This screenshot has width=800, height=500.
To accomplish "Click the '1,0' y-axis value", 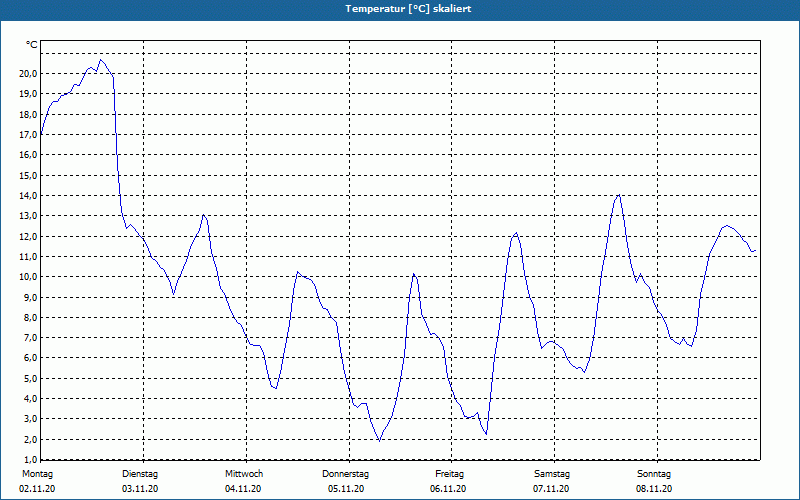I will (30, 459).
